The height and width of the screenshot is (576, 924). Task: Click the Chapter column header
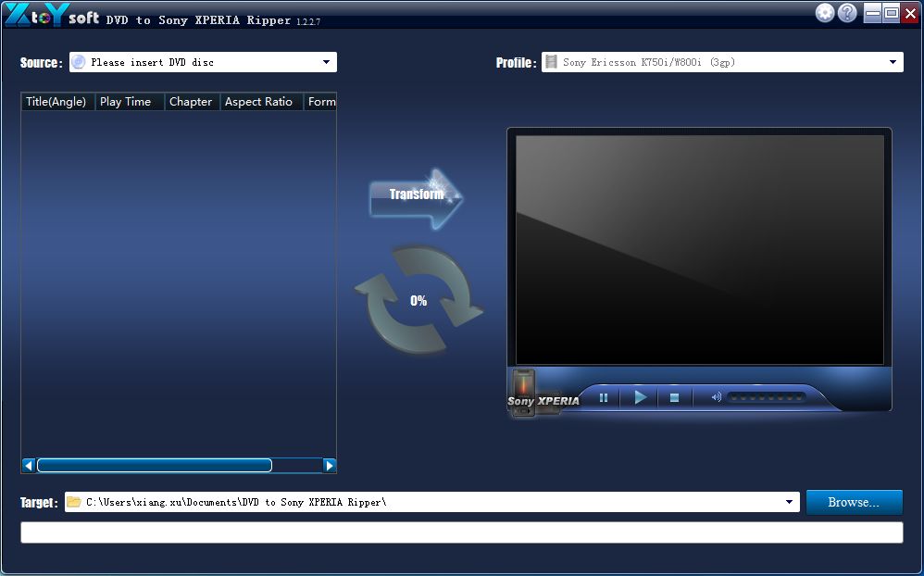192,102
